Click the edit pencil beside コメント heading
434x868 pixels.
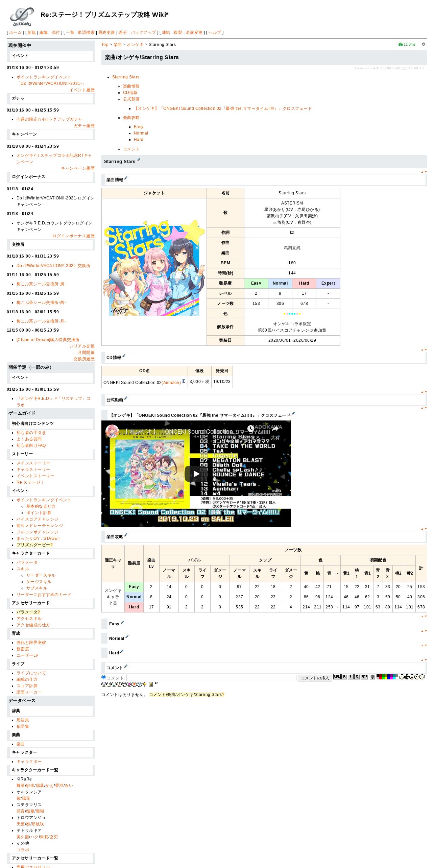point(126,666)
